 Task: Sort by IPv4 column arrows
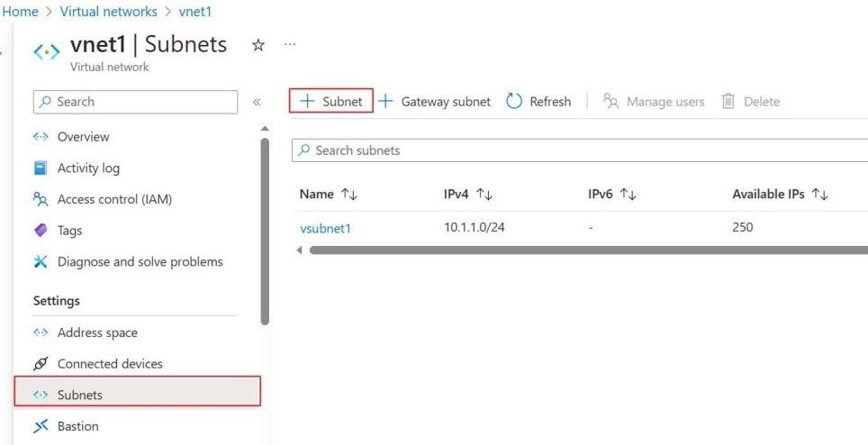[x=484, y=194]
